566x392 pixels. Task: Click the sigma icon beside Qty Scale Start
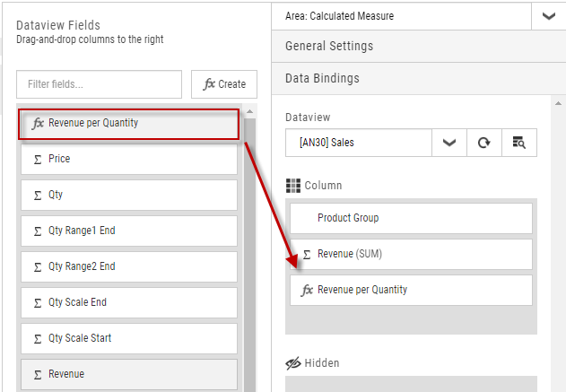tap(38, 338)
